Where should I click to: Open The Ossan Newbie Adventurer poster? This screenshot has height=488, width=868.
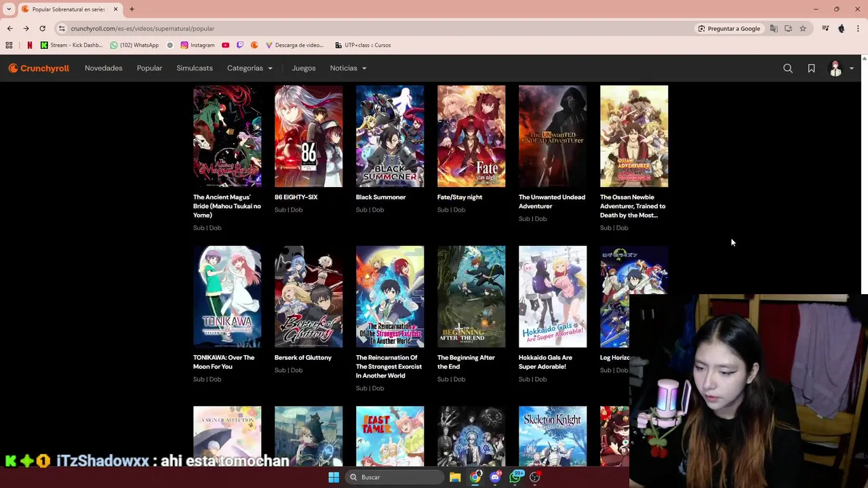(634, 136)
